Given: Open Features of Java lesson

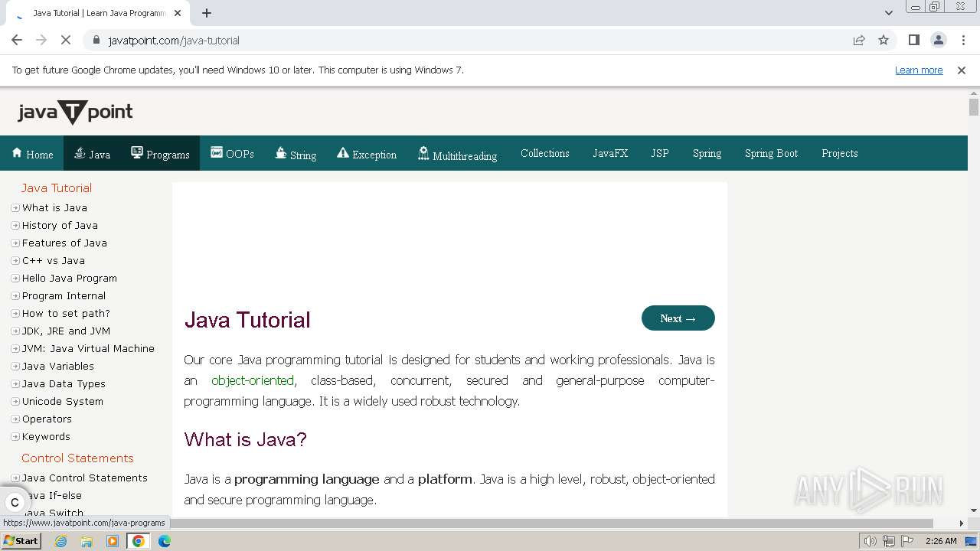Looking at the screenshot, I should [64, 243].
